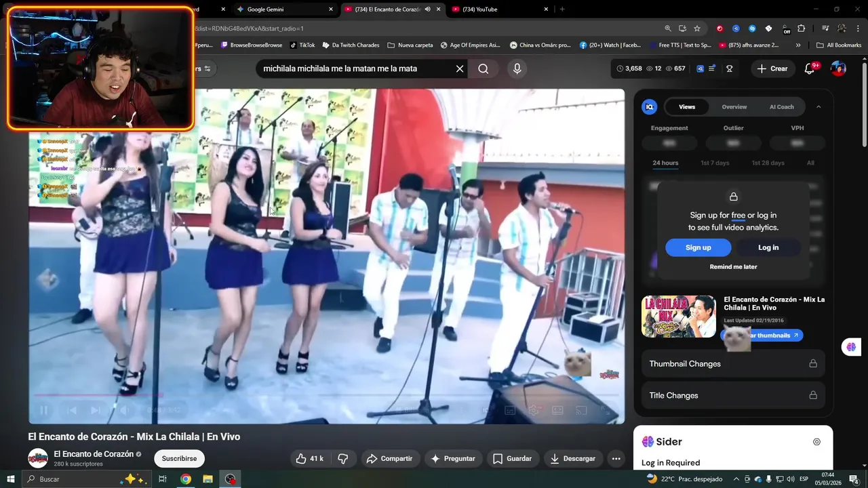This screenshot has width=868, height=488.
Task: Open the YouTube account avatar menu
Action: coord(838,68)
